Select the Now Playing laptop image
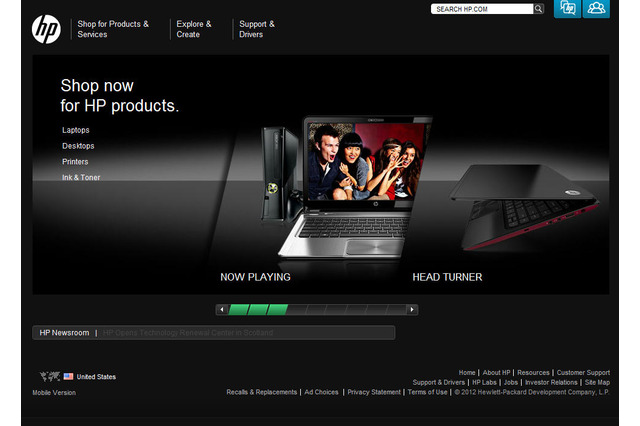This screenshot has height=426, width=640. [x=353, y=188]
